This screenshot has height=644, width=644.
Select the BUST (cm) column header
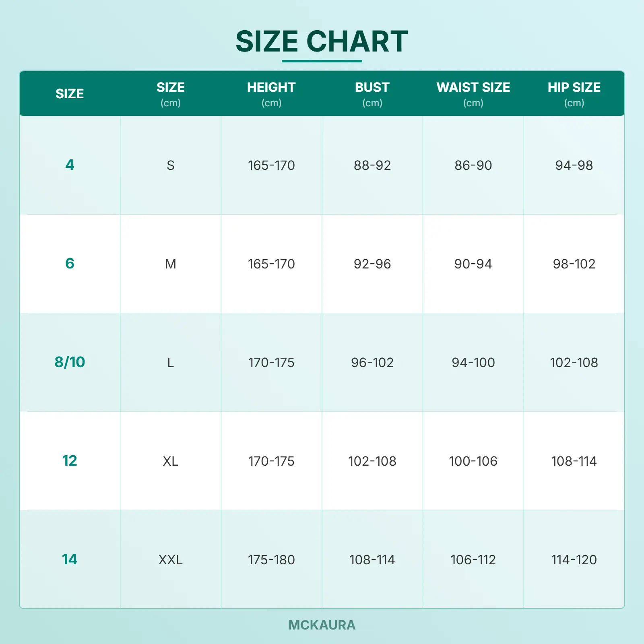coord(372,94)
